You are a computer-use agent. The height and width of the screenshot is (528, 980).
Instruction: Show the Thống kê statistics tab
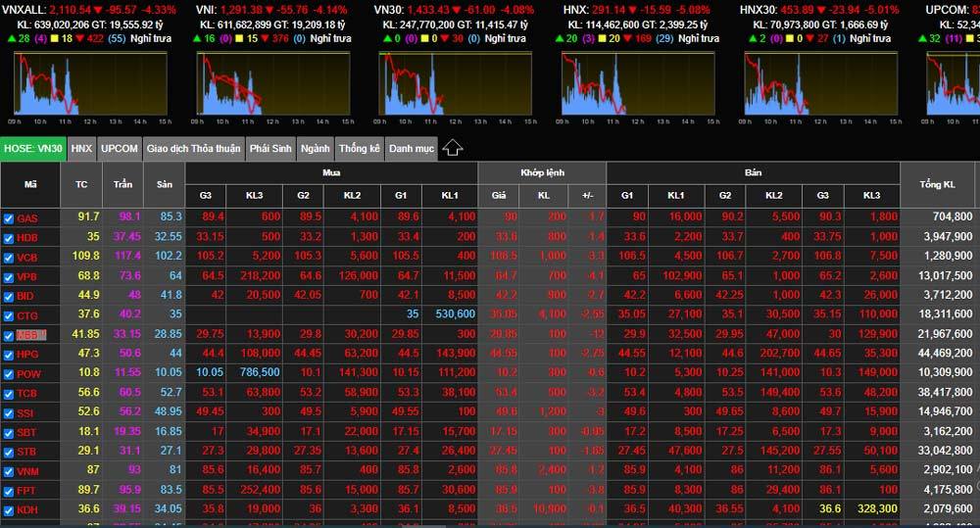click(x=359, y=149)
